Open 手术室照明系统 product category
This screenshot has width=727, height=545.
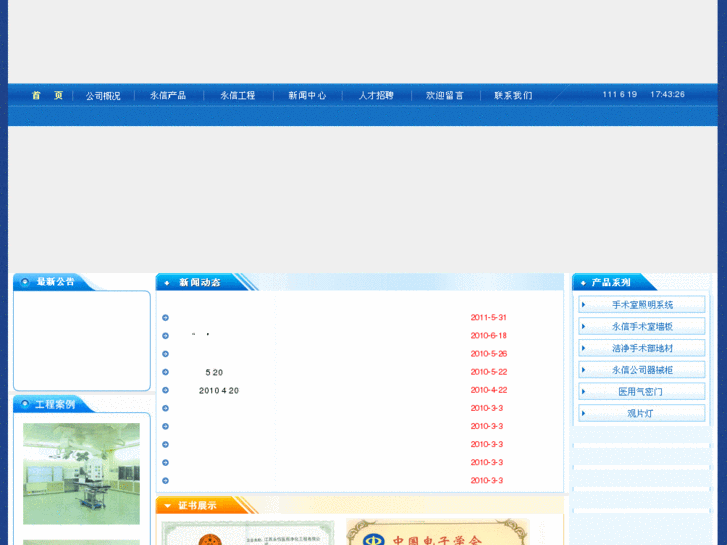(x=642, y=305)
